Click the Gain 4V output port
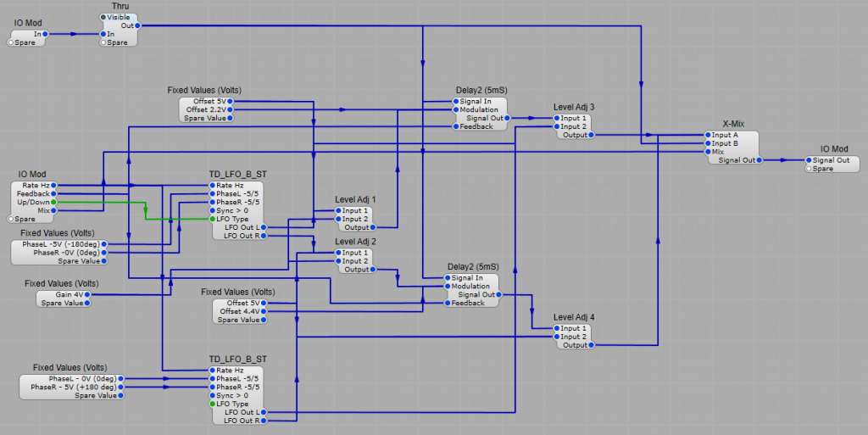 87,294
